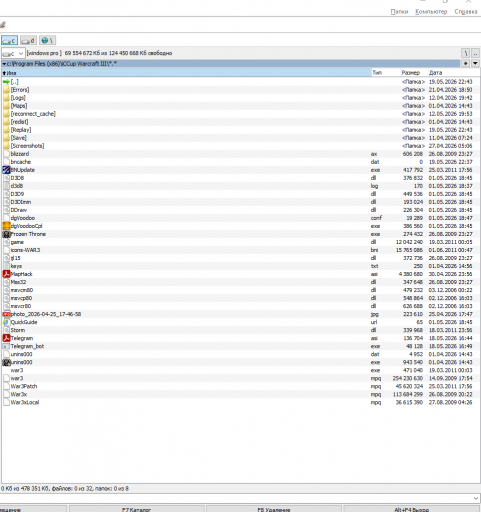Select the D3DImm dll file
This screenshot has width=481, height=512.
pos(240,202)
